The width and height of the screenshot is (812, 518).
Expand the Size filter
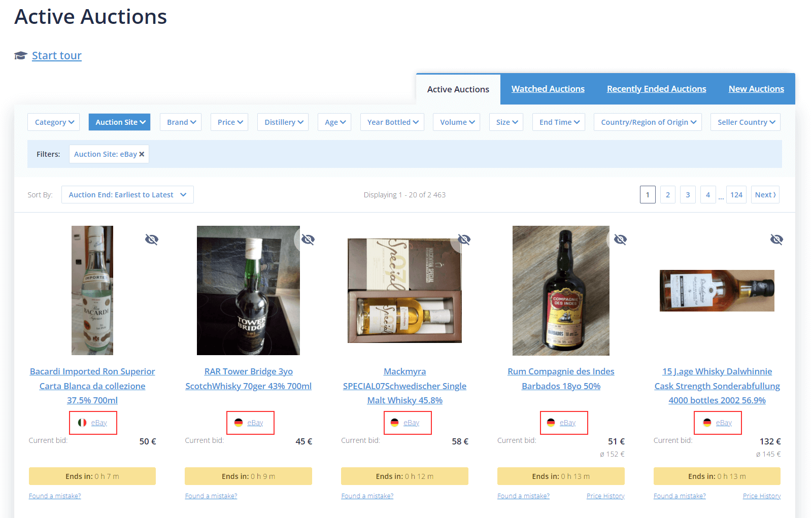[506, 122]
